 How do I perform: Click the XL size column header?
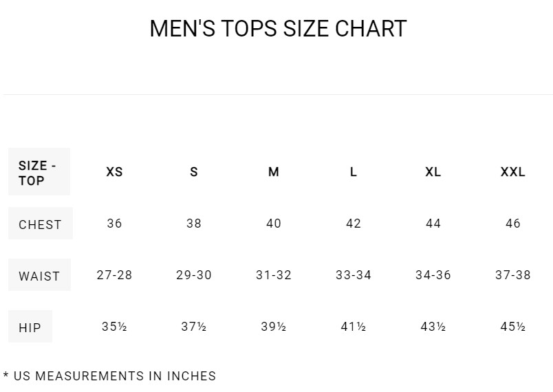point(433,172)
